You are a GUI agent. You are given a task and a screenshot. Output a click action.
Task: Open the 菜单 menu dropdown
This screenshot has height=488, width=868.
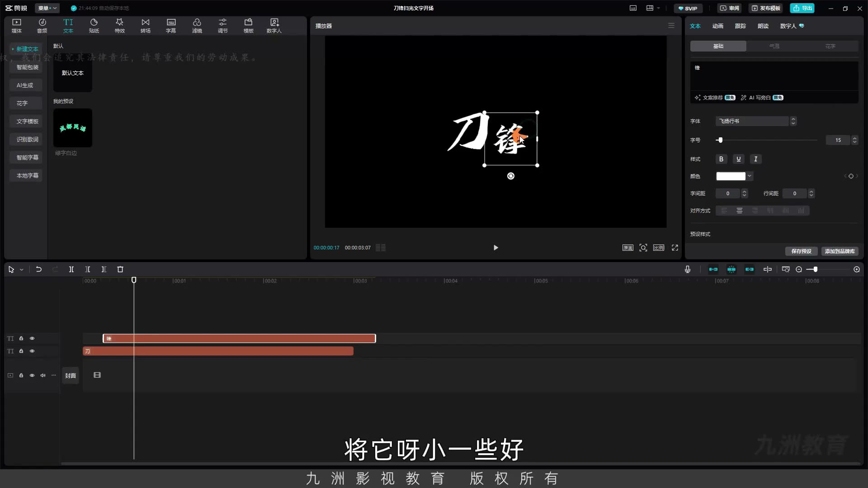47,8
